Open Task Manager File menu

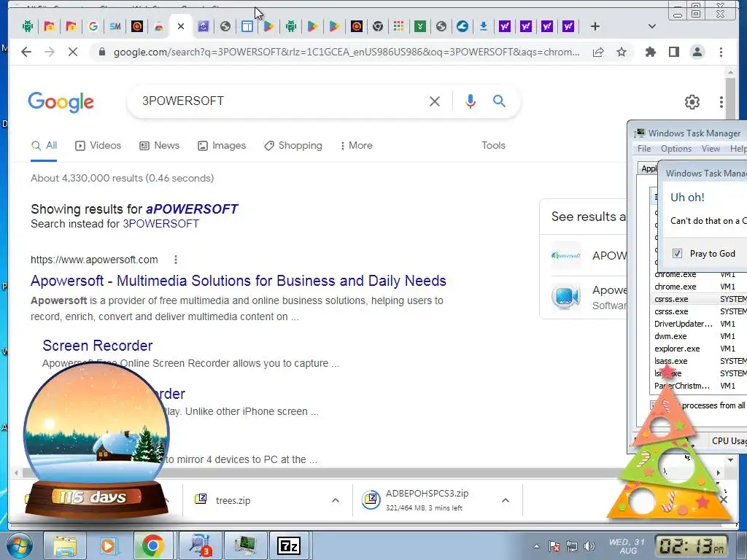644,149
